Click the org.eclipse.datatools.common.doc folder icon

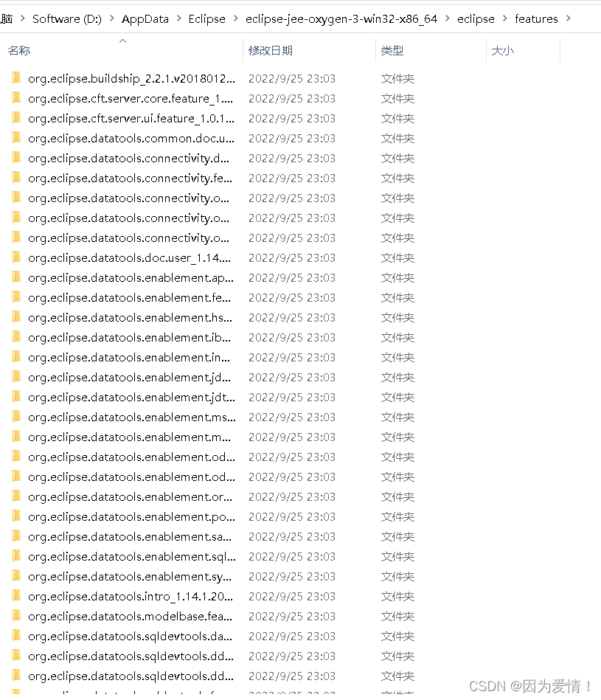(x=16, y=138)
